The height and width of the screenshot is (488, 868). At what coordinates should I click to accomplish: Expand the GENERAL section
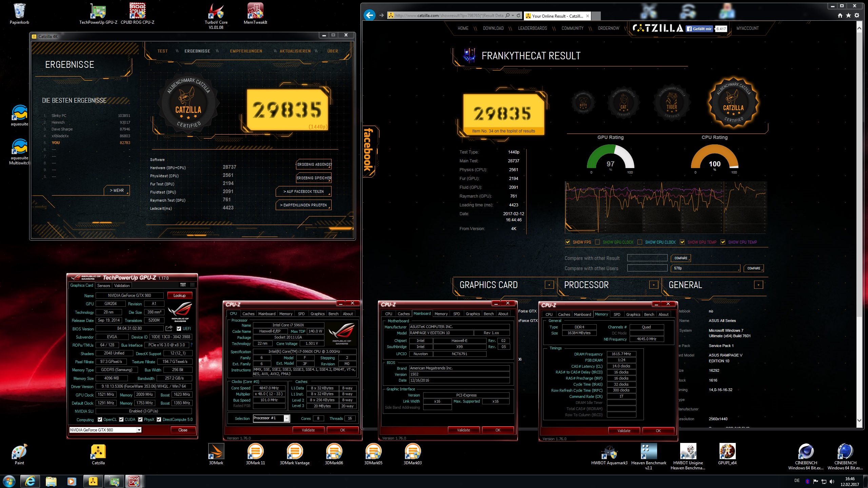758,285
